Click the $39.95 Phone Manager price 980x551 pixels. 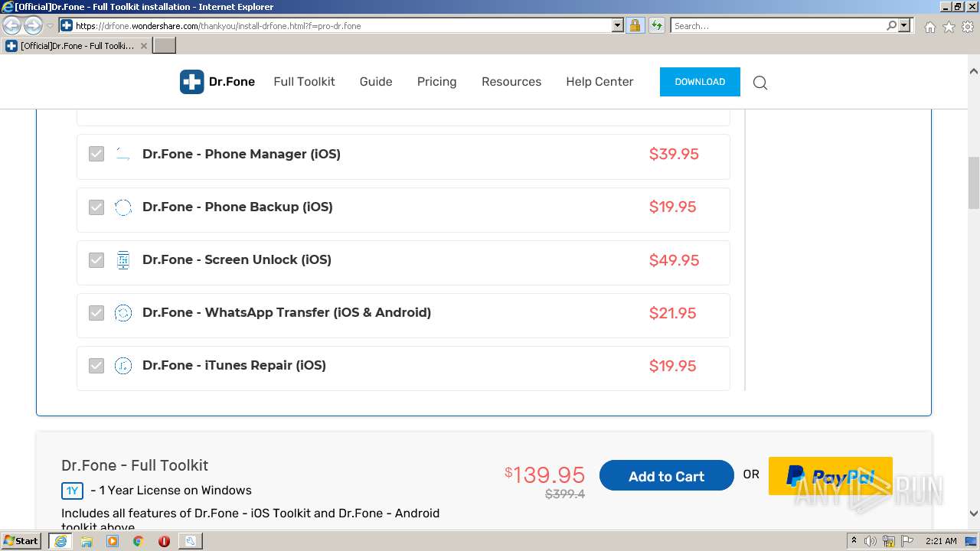pyautogui.click(x=674, y=155)
